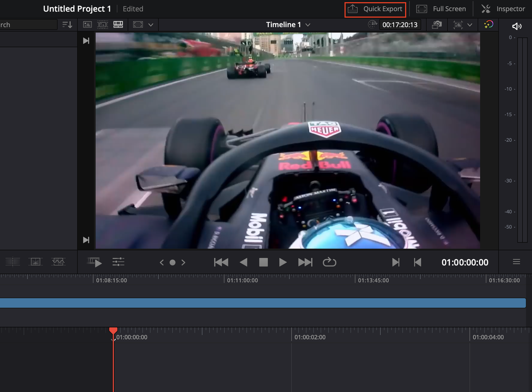
Task: Open the media pool sort options
Action: (x=67, y=25)
